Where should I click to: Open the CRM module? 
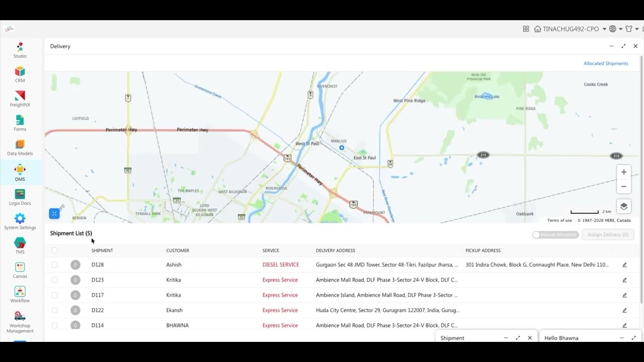pos(20,74)
